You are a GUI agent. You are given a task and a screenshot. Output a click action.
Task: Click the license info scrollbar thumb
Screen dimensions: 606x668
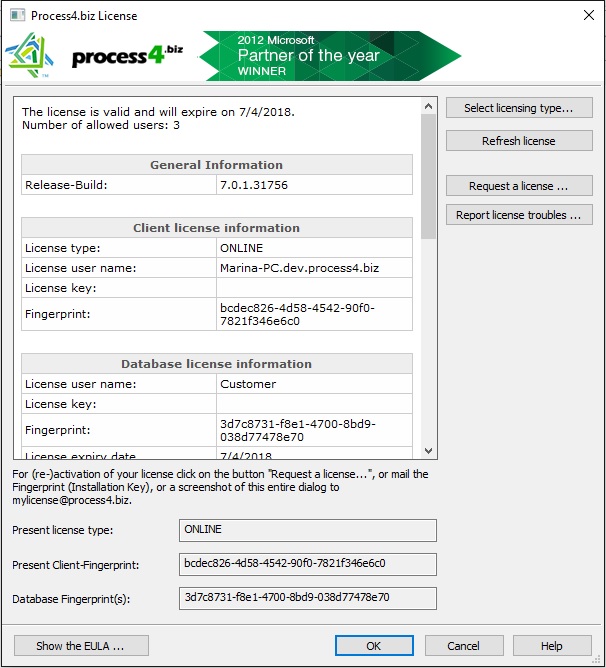tap(428, 176)
